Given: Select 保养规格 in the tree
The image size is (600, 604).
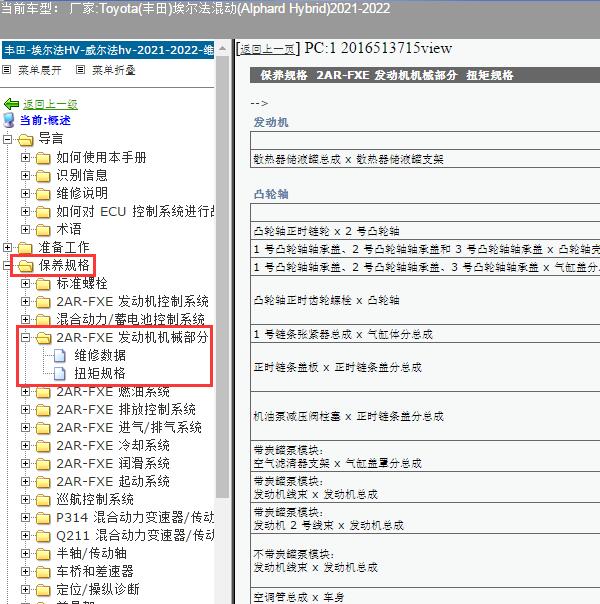Looking at the screenshot, I should click(64, 265).
